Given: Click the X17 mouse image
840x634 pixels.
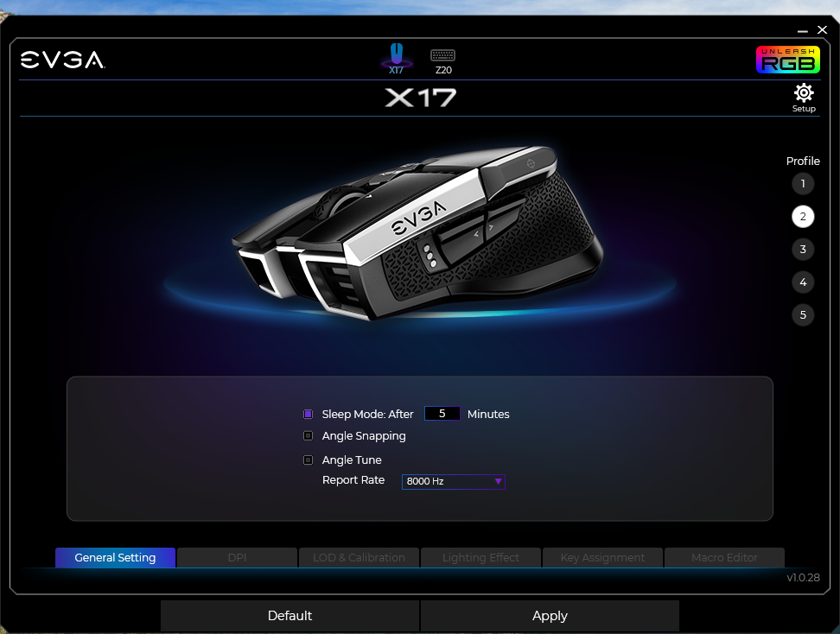Looking at the screenshot, I should tap(418, 233).
